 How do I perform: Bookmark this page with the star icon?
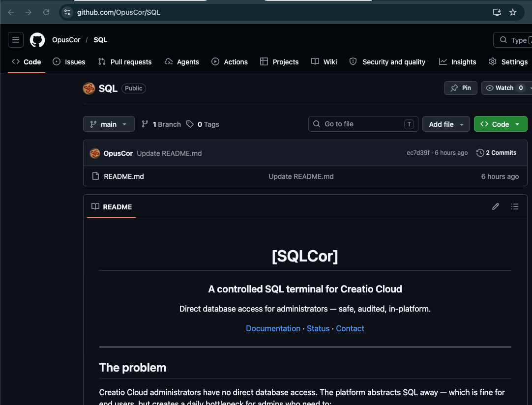[513, 12]
